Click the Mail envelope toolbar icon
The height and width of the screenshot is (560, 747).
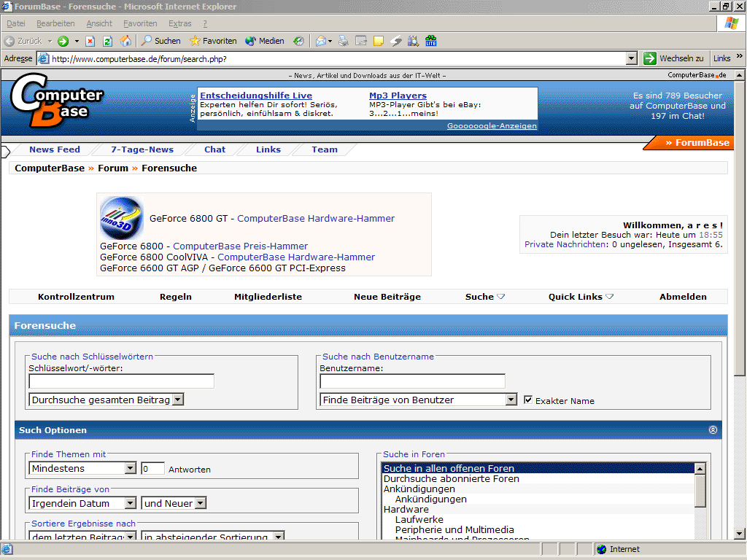coord(321,41)
